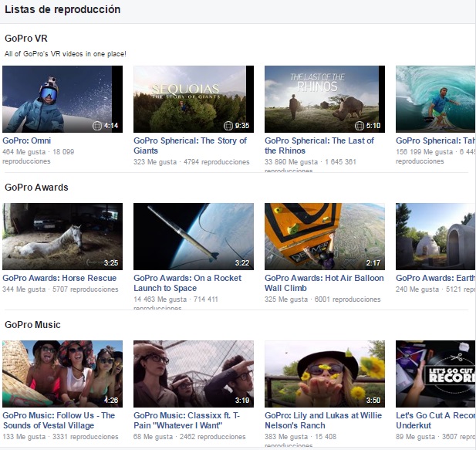Click 360° globe icon on Last of the Rhinos thumbnail
This screenshot has height=450, width=476.
point(360,126)
